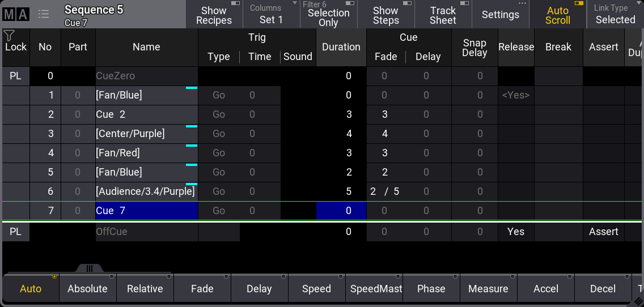Open the Settings menu
Viewport: 644px width, 307px height.
tap(500, 15)
